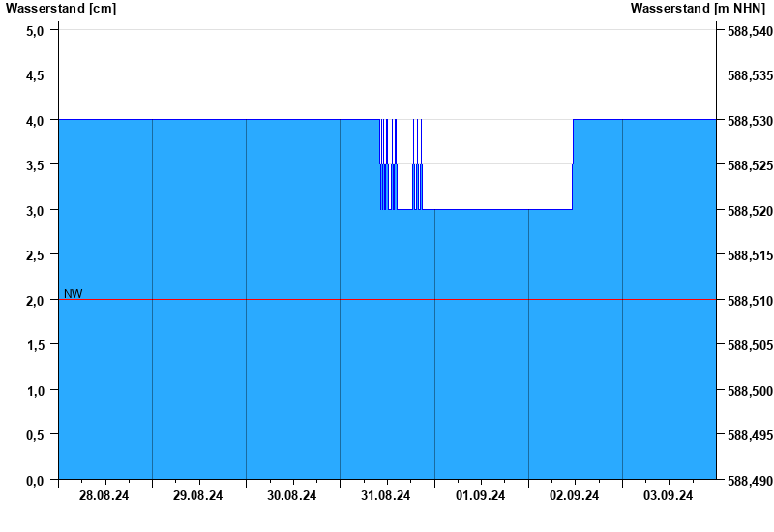Click left axis value 0,5
Image resolution: width=774 pixels, height=532 pixels.
(x=35, y=434)
